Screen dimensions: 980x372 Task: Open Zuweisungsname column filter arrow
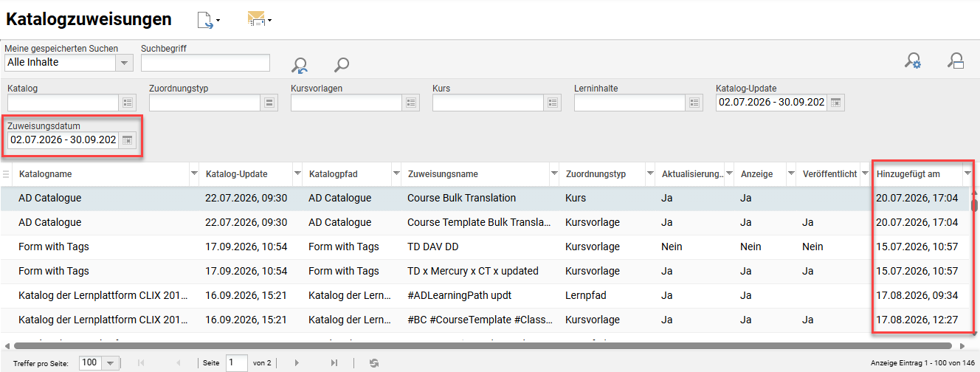[x=554, y=174]
